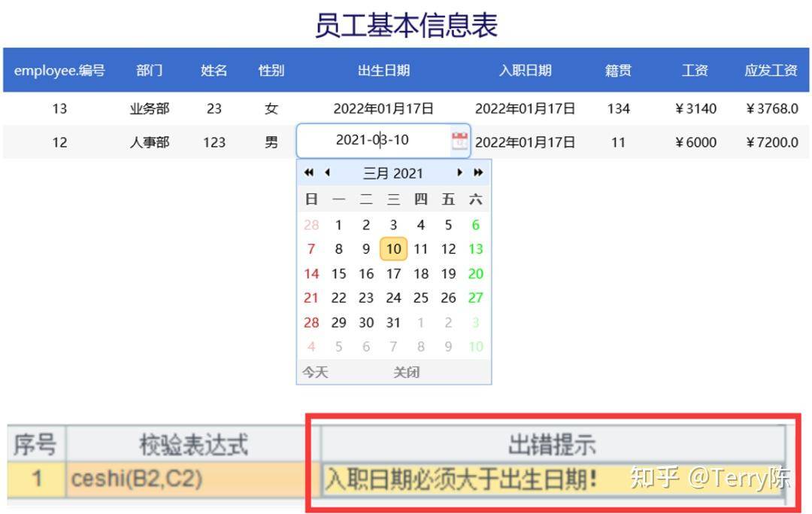Click birth date 2022年01月17日 in row 13
Image resolution: width=812 pixels, height=514 pixels.
pyautogui.click(x=383, y=108)
